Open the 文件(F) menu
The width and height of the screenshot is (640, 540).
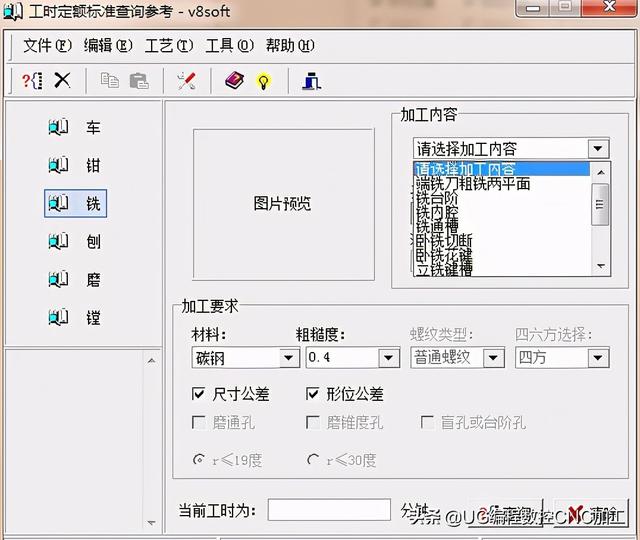(x=47, y=45)
